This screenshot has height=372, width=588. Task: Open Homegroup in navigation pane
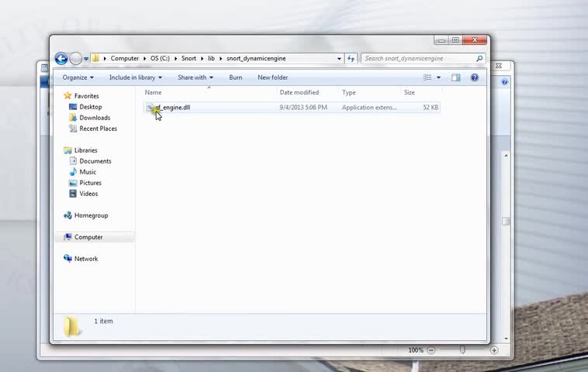(x=91, y=215)
